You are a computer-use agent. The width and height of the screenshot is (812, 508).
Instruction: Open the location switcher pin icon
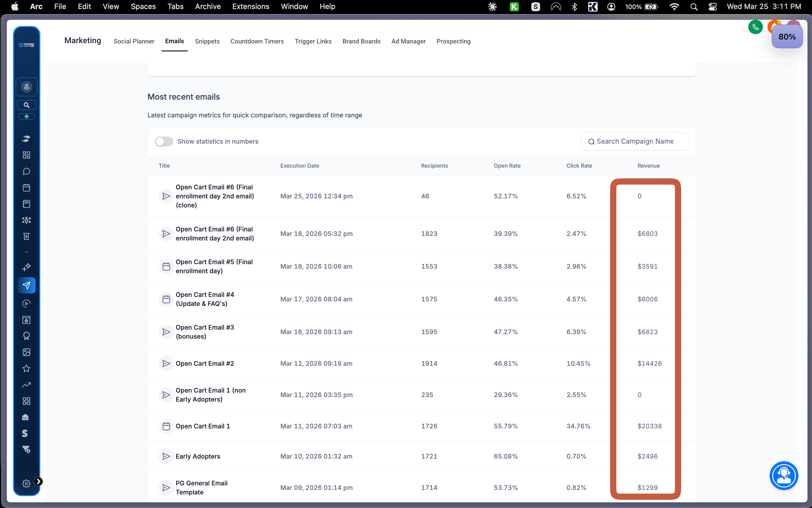click(x=27, y=87)
